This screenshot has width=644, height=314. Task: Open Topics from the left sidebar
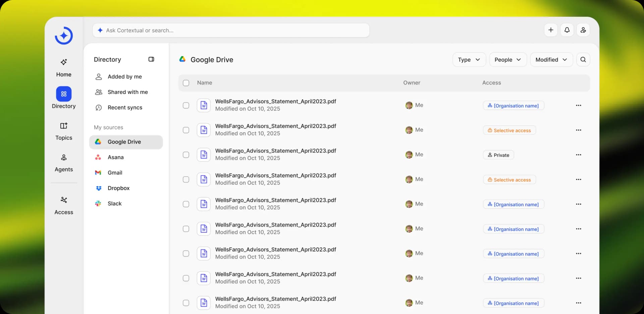click(x=64, y=131)
